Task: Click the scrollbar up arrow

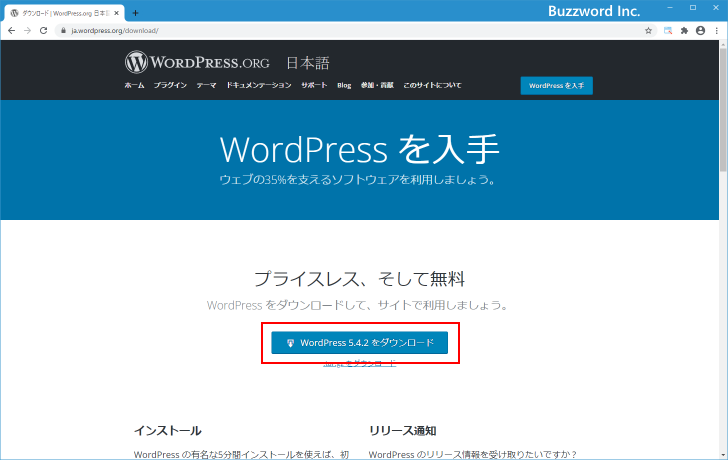Action: click(x=723, y=44)
